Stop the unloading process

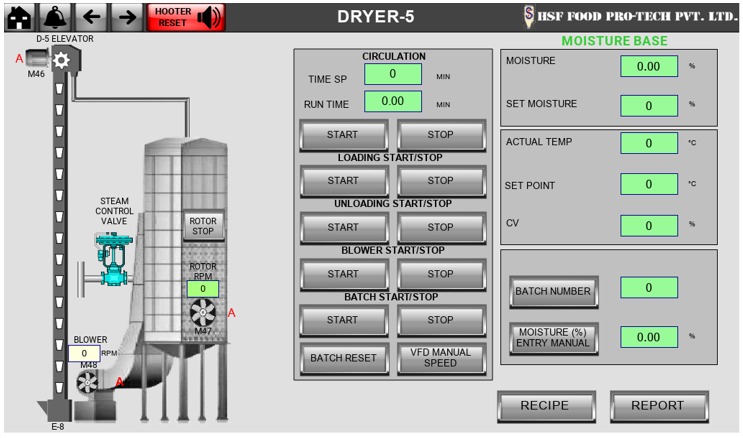440,227
